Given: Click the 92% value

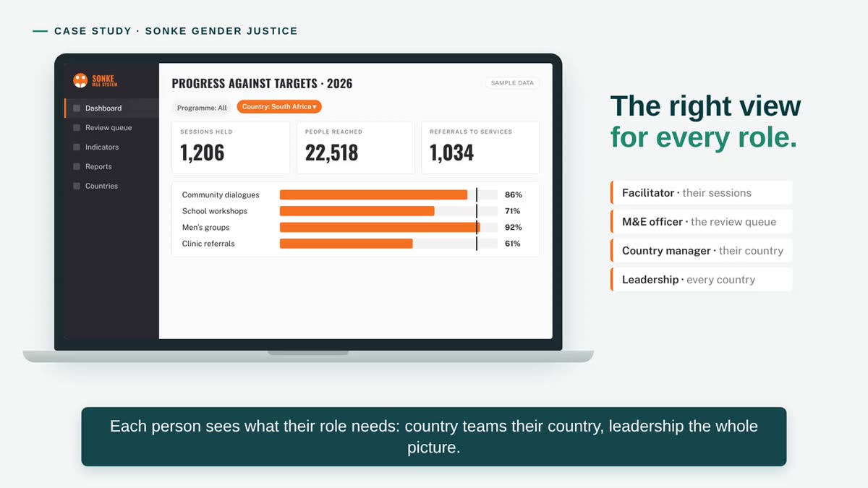Looking at the screenshot, I should (514, 228).
